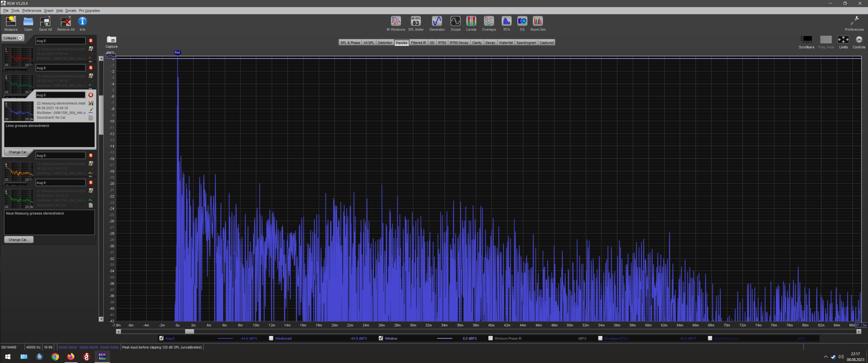Viewport: 868px width, 363px height.
Task: Uncheck the Window trace checkbox
Action: click(x=381, y=338)
